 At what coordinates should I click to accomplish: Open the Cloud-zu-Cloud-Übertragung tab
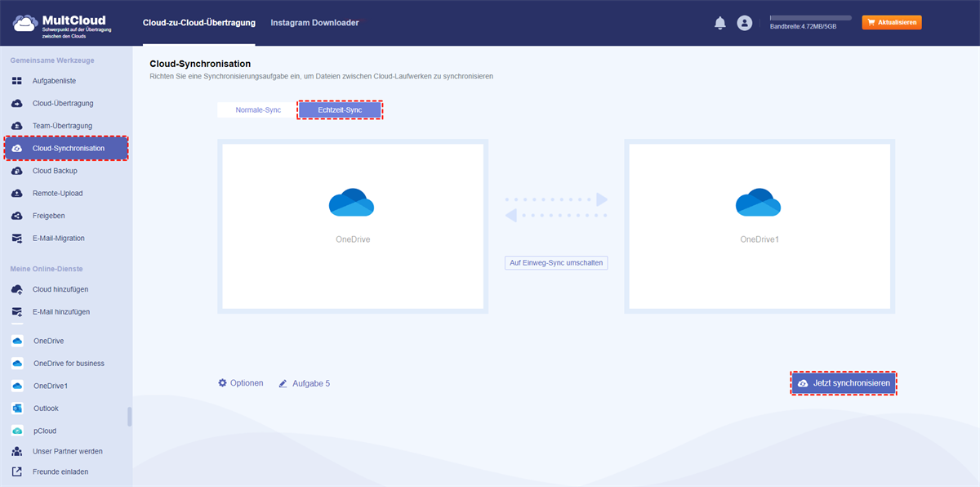coord(198,23)
